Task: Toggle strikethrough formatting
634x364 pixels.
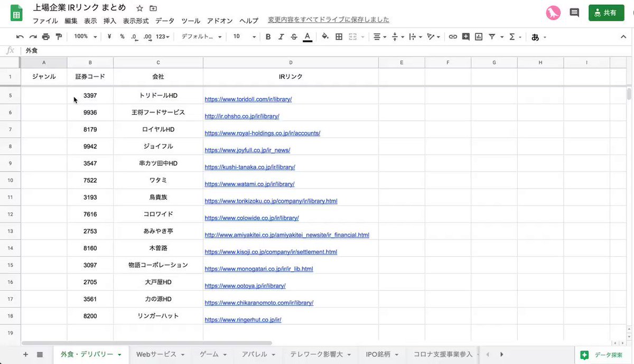Action: [x=294, y=37]
